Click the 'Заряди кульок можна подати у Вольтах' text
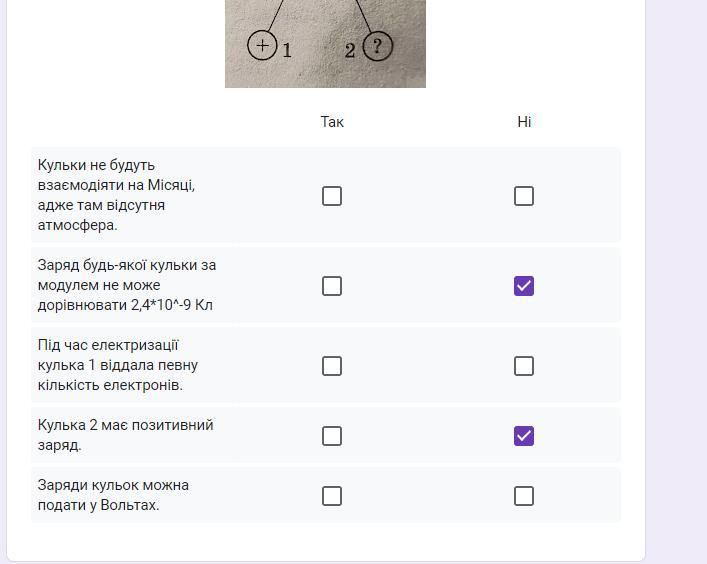 113,495
